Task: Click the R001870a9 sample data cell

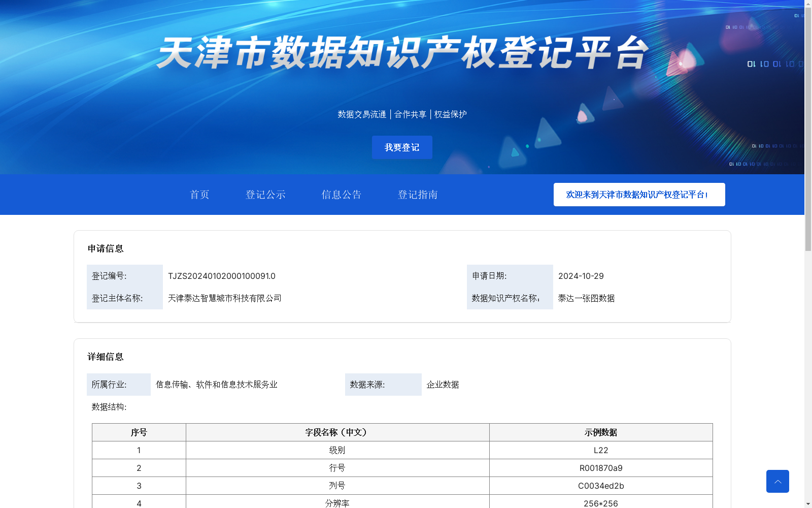Action: pos(601,468)
